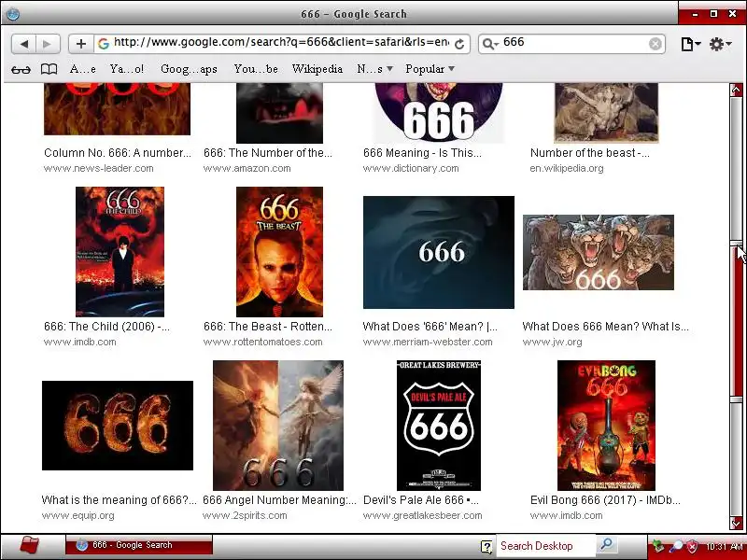Click the Safari compass icon in title bar

tap(13, 13)
